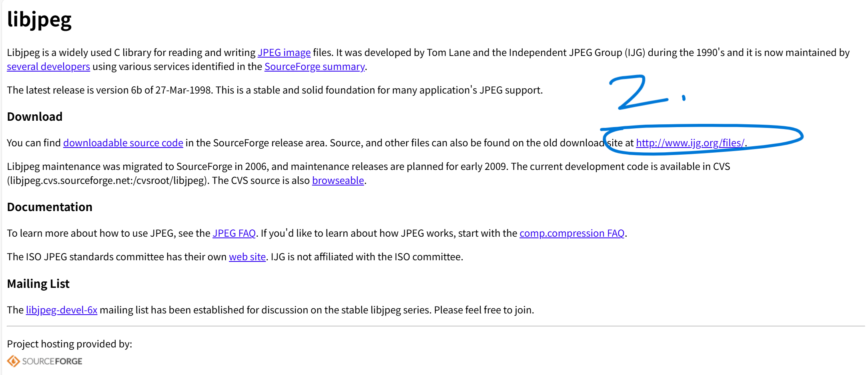The height and width of the screenshot is (375, 868).
Task: Open the browseable CVS source link
Action: [338, 181]
